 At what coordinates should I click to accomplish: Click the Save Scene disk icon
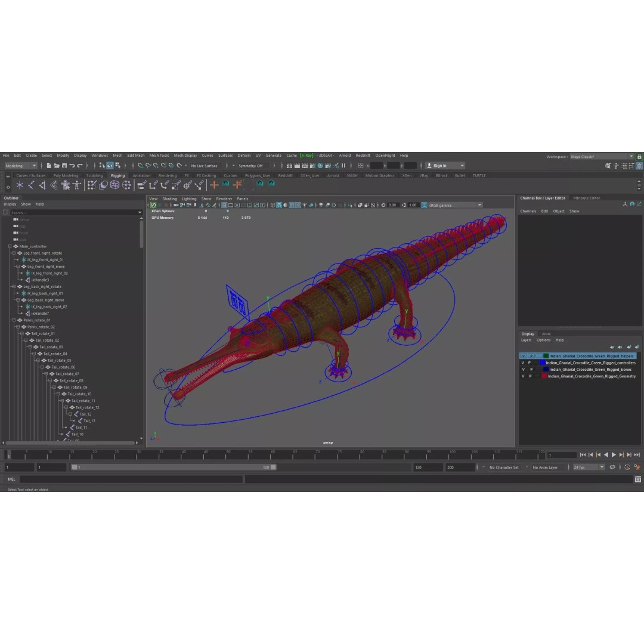pos(64,166)
